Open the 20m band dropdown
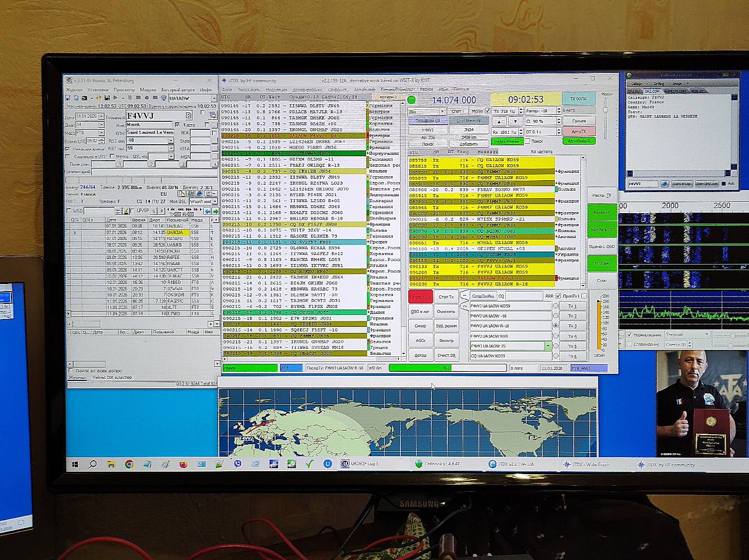The image size is (749, 560). pos(442,111)
